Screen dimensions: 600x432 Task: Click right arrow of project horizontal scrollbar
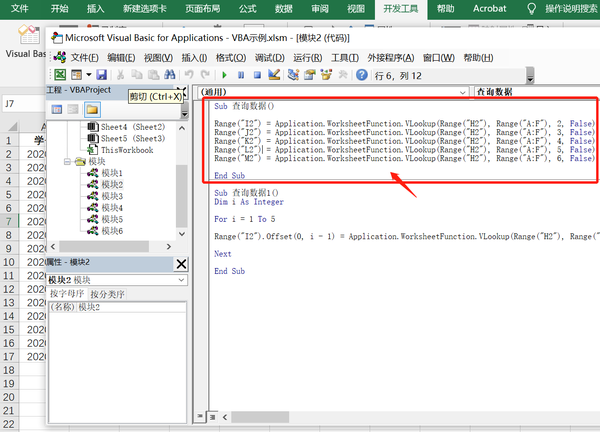coord(169,247)
